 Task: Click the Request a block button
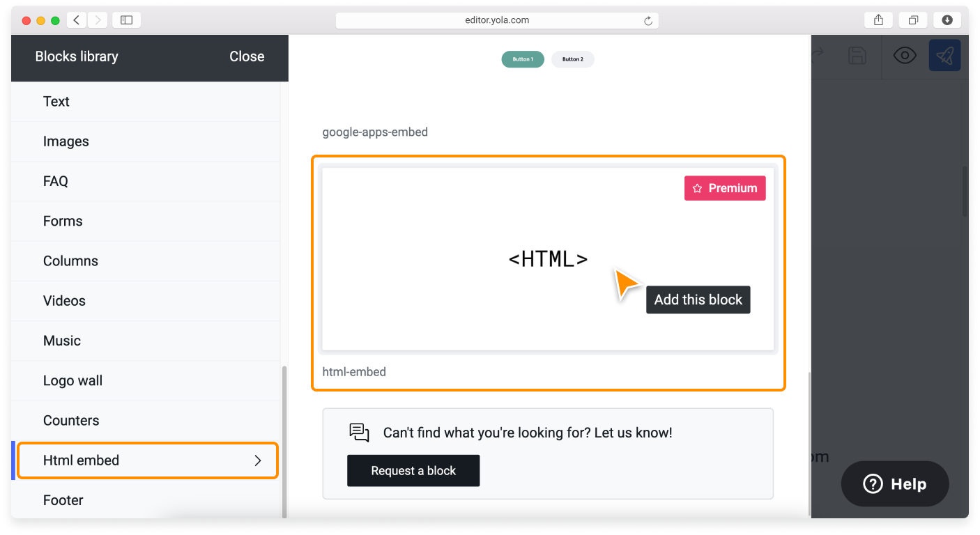pos(413,470)
